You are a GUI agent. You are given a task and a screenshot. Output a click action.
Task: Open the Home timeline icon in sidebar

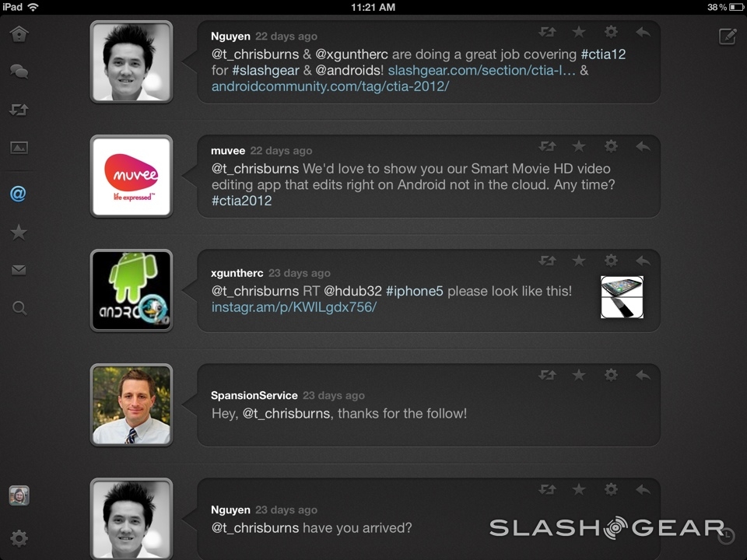coord(19,33)
